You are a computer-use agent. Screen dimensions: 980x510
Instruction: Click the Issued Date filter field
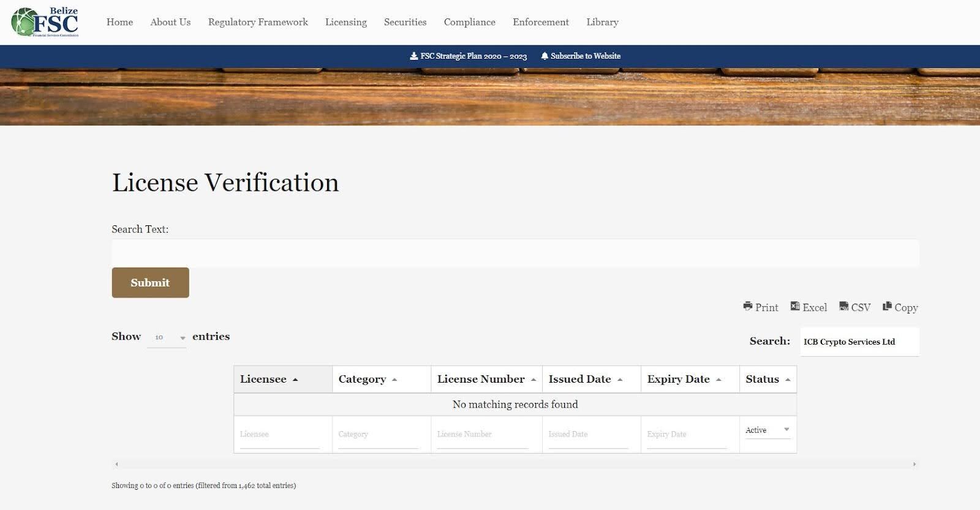(588, 435)
